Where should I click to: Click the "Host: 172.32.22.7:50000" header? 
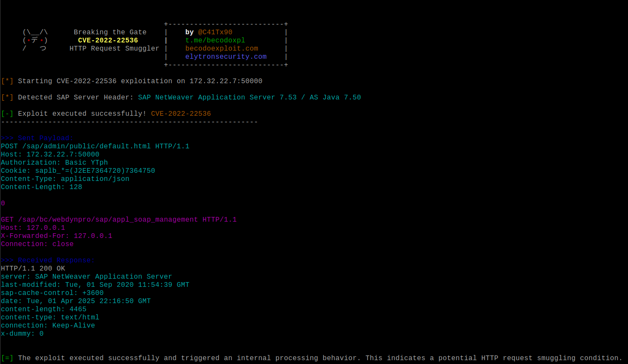tap(50, 154)
